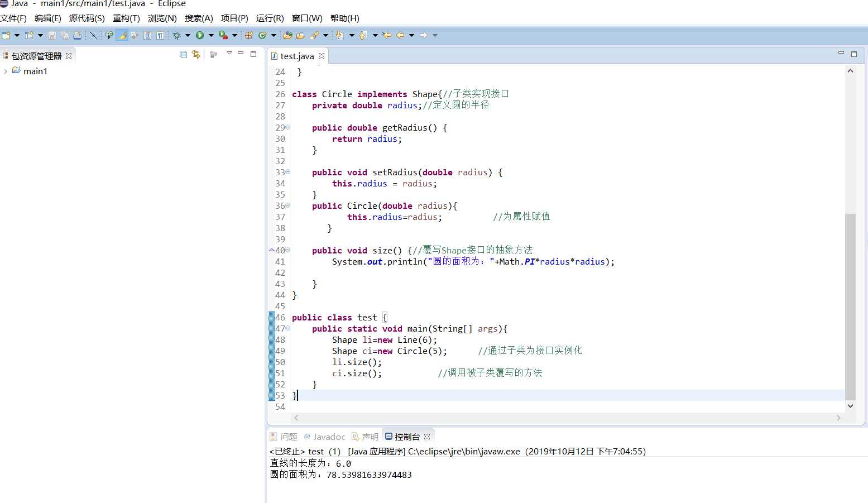Viewport: 868px width, 503px height.
Task: Open the Run configurations dropdown arrow
Action: click(211, 35)
